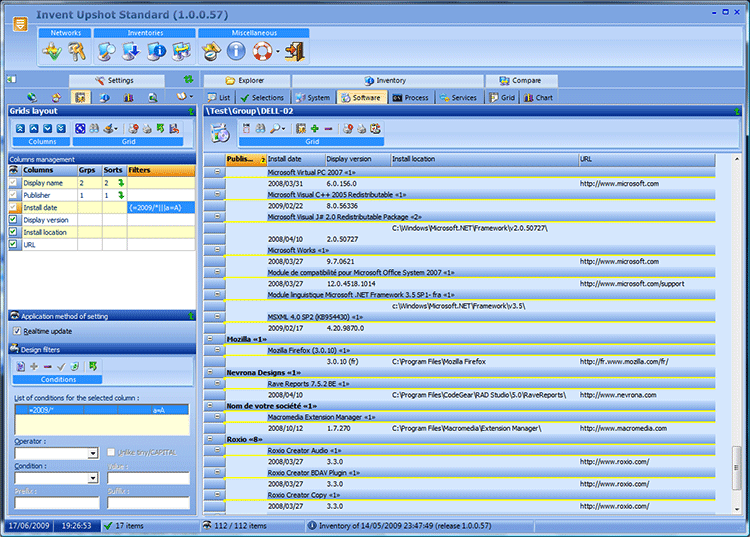This screenshot has height=537, width=750.
Task: Collapse the Microsoft Works «1» row
Action: point(217,250)
